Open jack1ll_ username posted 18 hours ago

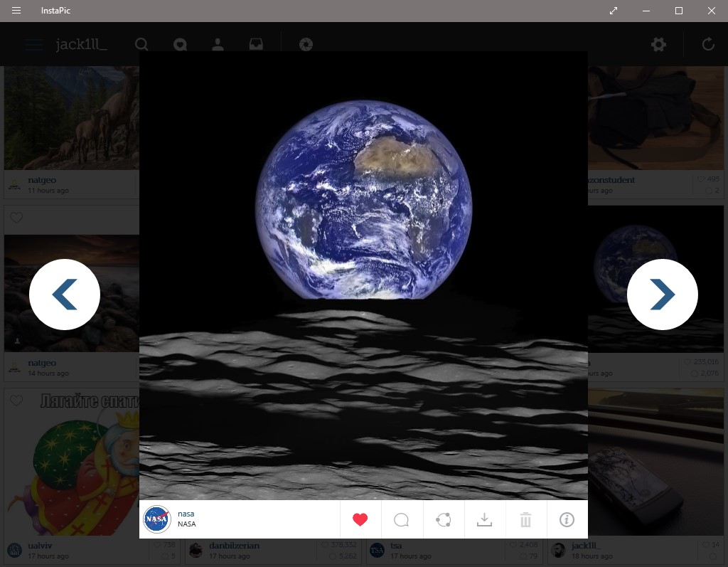pyautogui.click(x=587, y=546)
